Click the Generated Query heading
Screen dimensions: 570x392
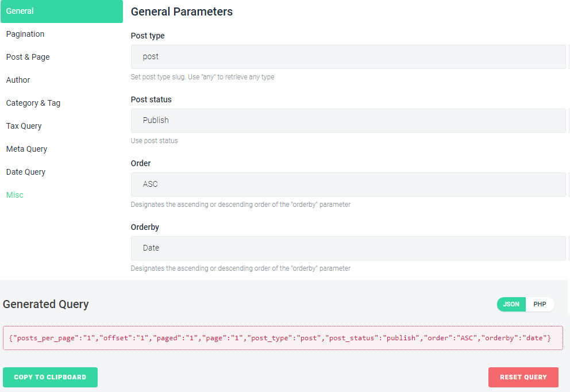click(x=46, y=304)
